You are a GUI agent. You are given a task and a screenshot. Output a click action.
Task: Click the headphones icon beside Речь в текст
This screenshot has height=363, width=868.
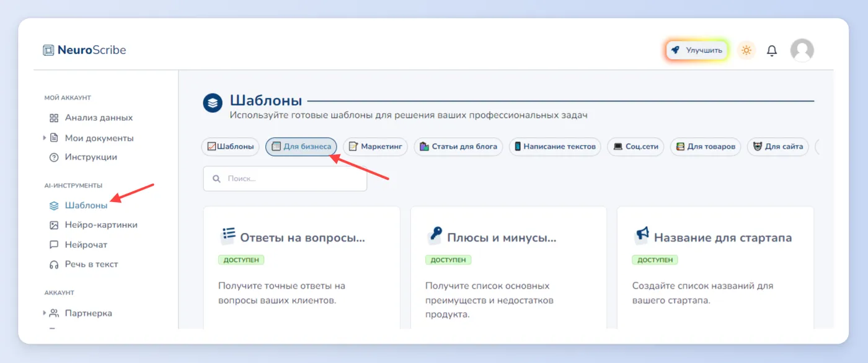[54, 265]
